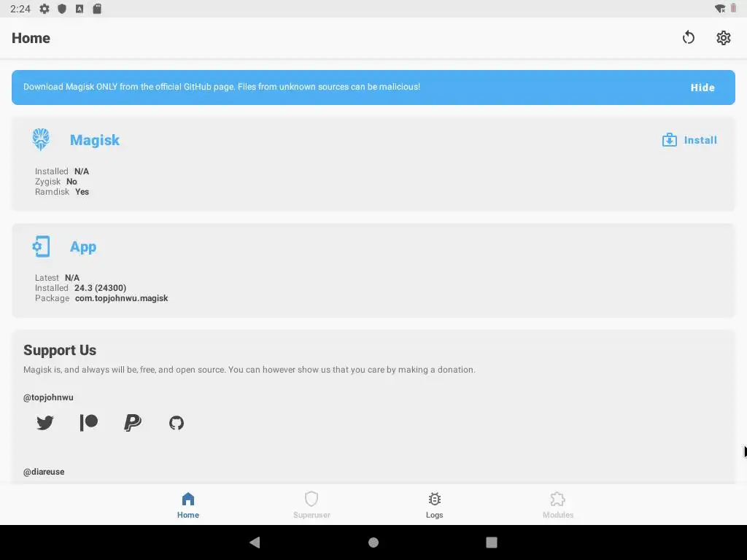The height and width of the screenshot is (560, 747).
Task: Tap shield icon in status bar
Action: pyautogui.click(x=62, y=9)
